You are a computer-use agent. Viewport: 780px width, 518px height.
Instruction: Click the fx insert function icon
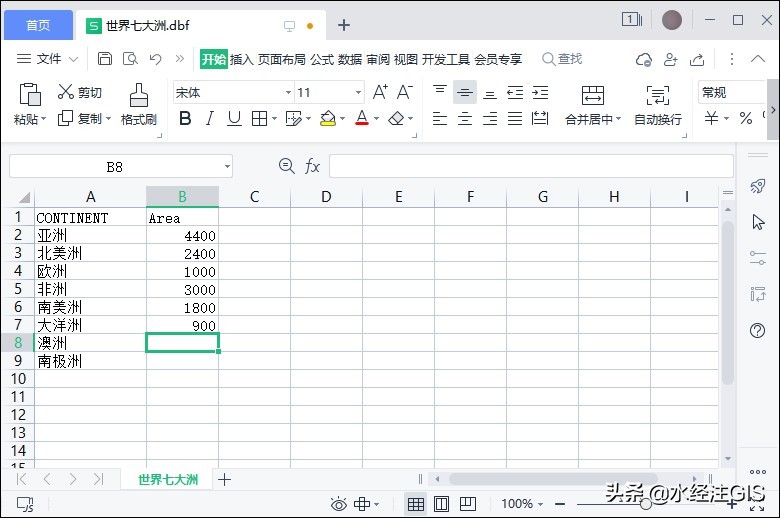point(312,166)
